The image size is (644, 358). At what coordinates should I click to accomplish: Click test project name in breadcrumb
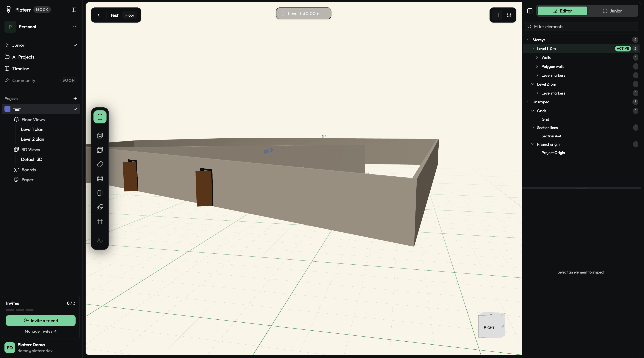(115, 15)
